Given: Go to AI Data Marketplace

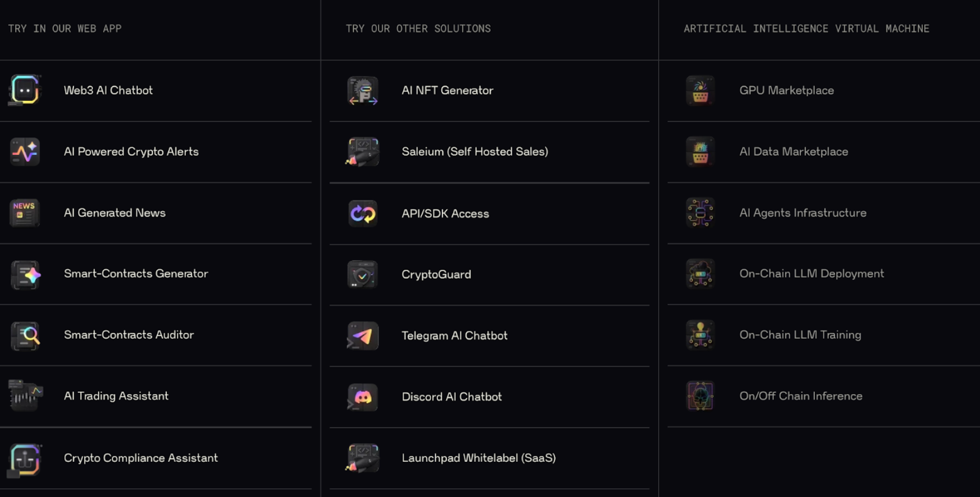Looking at the screenshot, I should tap(793, 152).
